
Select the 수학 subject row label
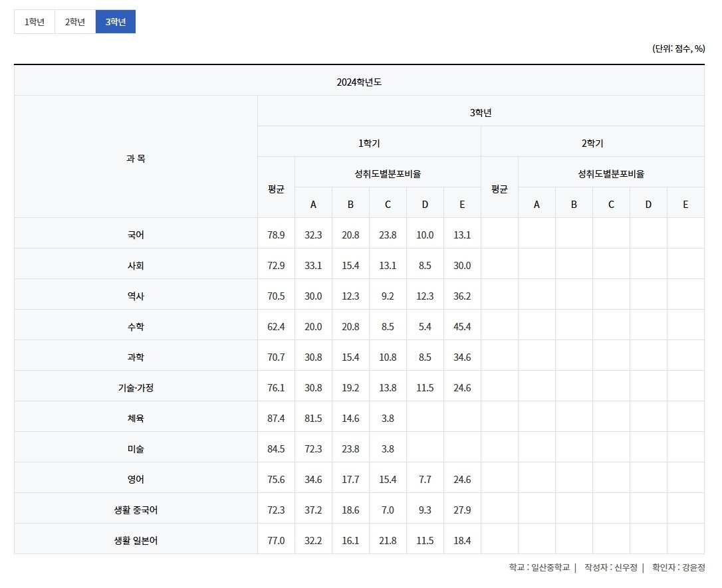[136, 327]
